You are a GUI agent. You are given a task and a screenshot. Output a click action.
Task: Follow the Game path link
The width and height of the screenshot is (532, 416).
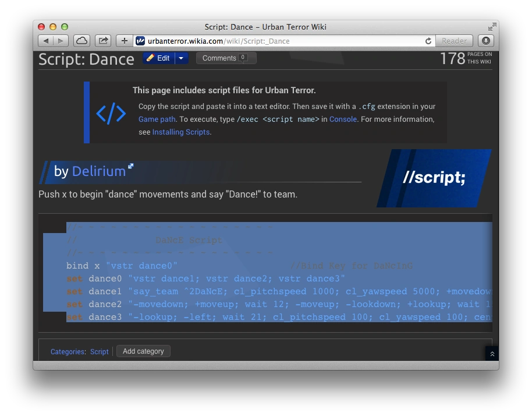tap(157, 119)
